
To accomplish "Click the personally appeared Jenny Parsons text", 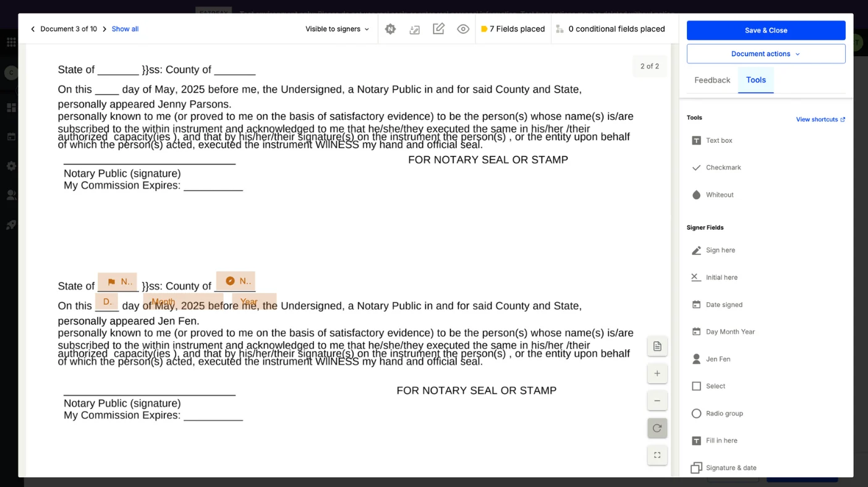I will coord(145,104).
